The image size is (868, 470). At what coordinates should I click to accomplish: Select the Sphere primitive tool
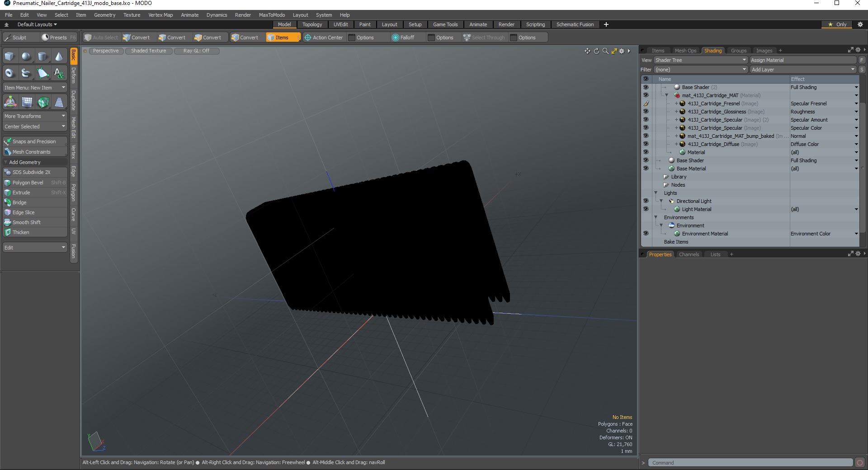pos(26,56)
